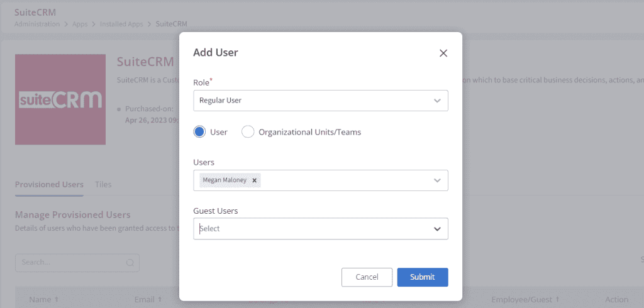The image size is (644, 308).
Task: Sort table by Email column
Action: [148, 299]
